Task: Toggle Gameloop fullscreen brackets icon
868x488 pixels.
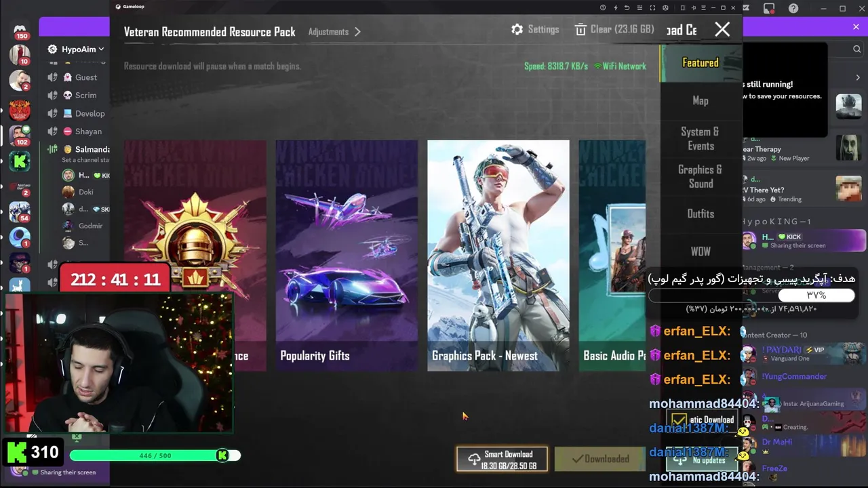Action: click(653, 7)
